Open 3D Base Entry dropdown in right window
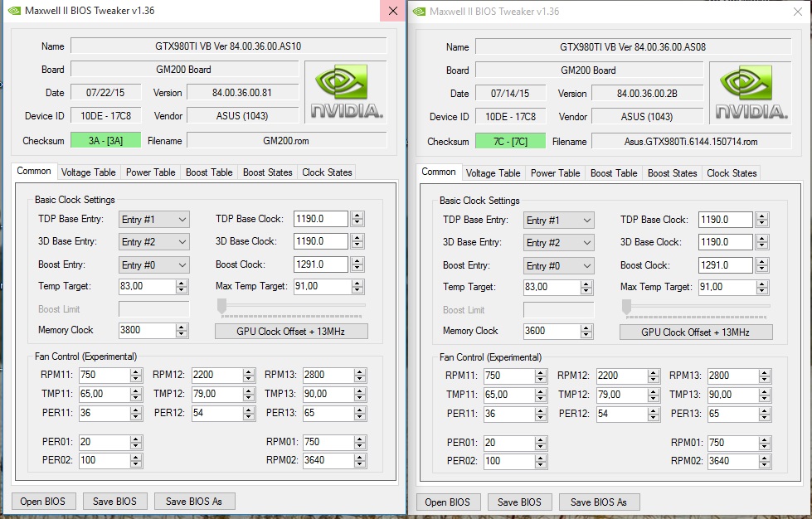 pyautogui.click(x=559, y=243)
